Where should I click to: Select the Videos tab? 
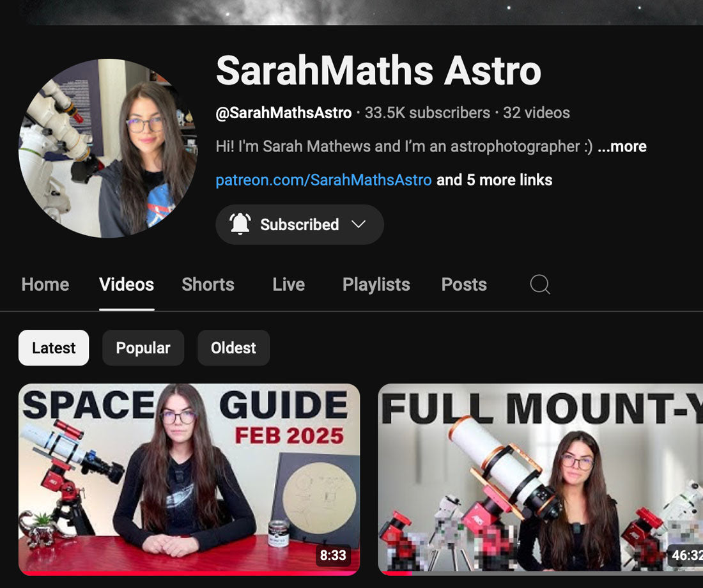(x=127, y=284)
